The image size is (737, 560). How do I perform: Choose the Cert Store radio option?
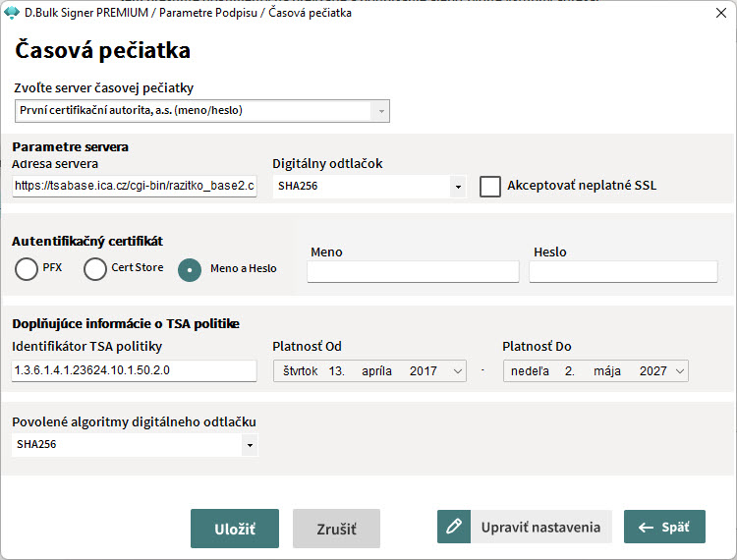(95, 269)
